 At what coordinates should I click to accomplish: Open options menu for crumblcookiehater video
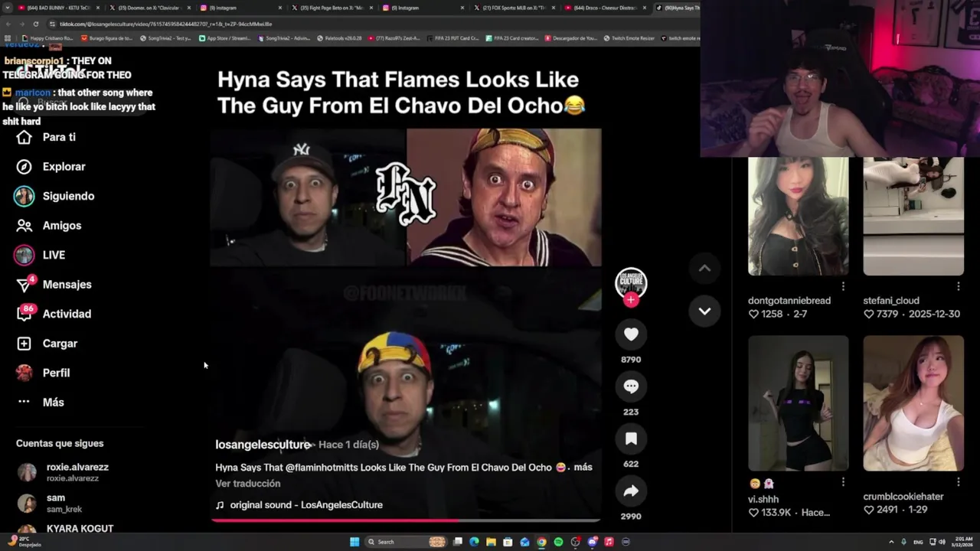959,482
